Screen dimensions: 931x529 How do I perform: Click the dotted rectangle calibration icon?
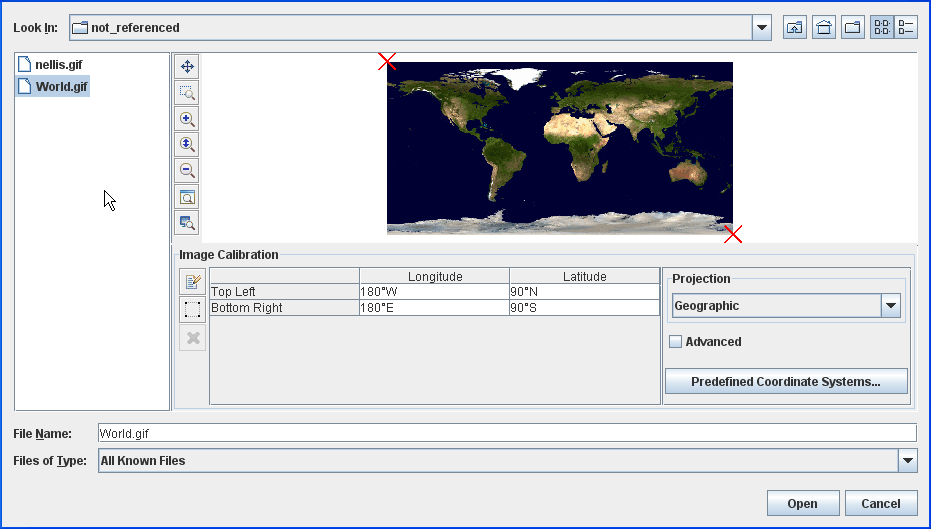pyautogui.click(x=193, y=310)
